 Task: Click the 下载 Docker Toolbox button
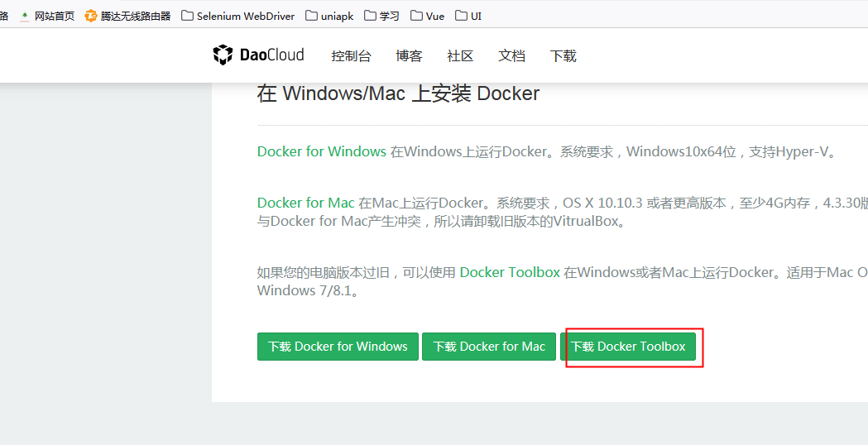pyautogui.click(x=628, y=347)
